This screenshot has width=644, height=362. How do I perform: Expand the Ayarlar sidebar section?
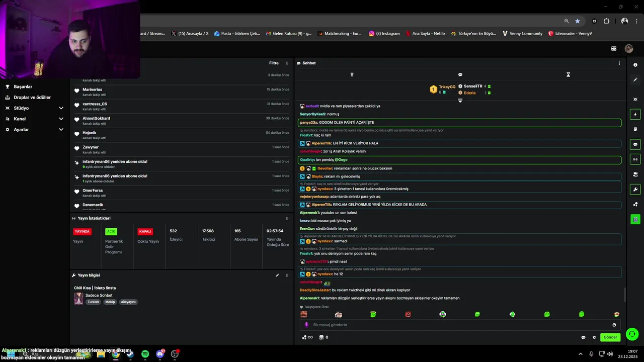34,129
